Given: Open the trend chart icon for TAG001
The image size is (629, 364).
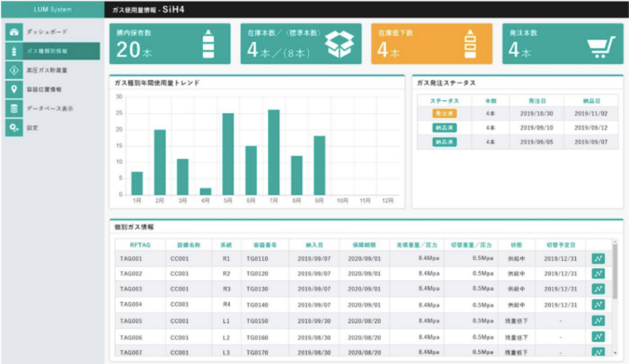Looking at the screenshot, I should click(x=598, y=258).
